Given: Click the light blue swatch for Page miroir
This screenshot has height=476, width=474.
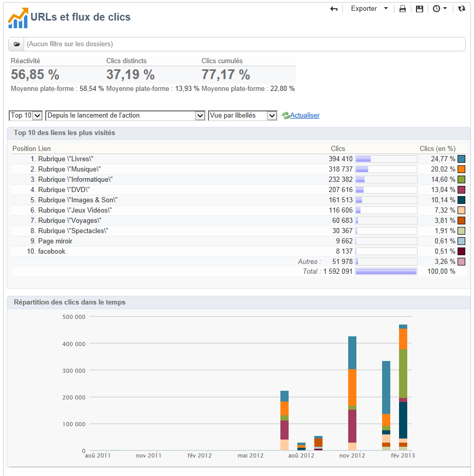Looking at the screenshot, I should (461, 241).
